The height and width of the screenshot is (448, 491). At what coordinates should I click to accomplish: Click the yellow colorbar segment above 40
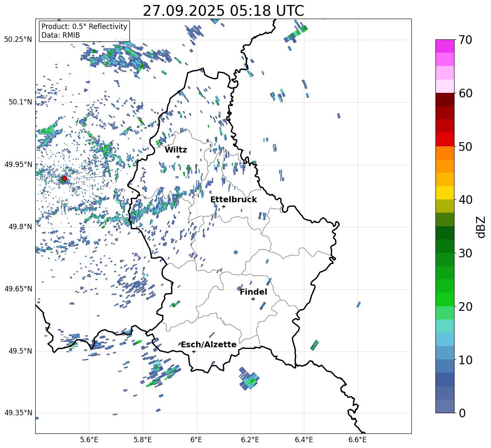[x=445, y=193]
